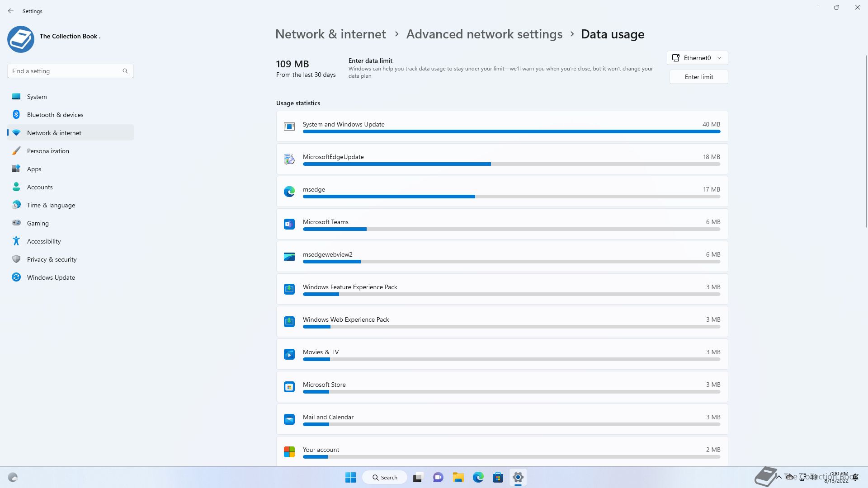The width and height of the screenshot is (868, 488).
Task: Click System and Windows Update usage bar
Action: tap(511, 131)
